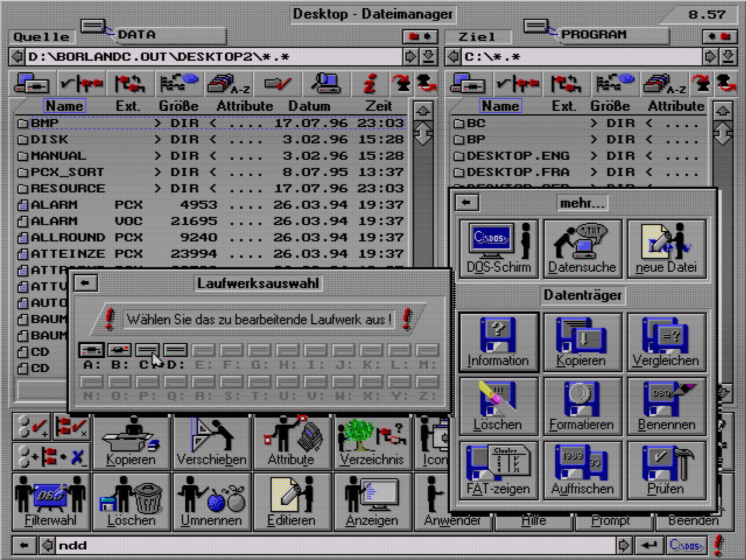
Task: Select drive B: in Laufwerksauswahl
Action: (120, 350)
